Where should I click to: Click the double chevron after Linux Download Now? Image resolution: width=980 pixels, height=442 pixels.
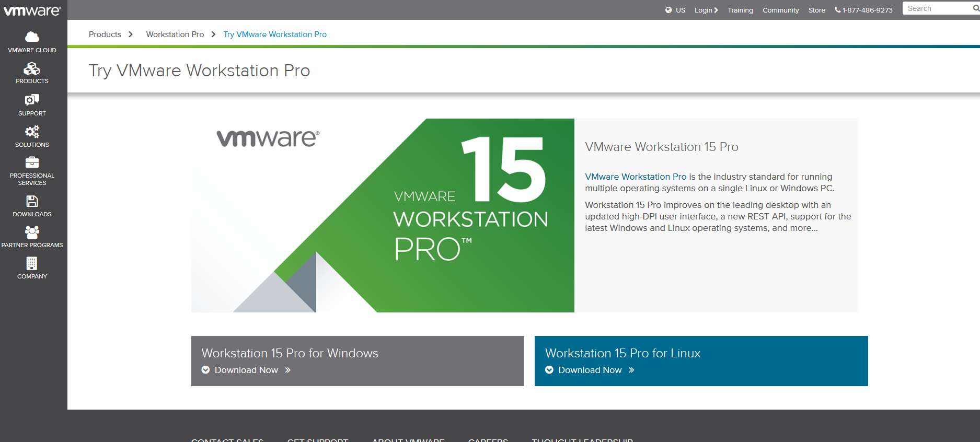631,370
